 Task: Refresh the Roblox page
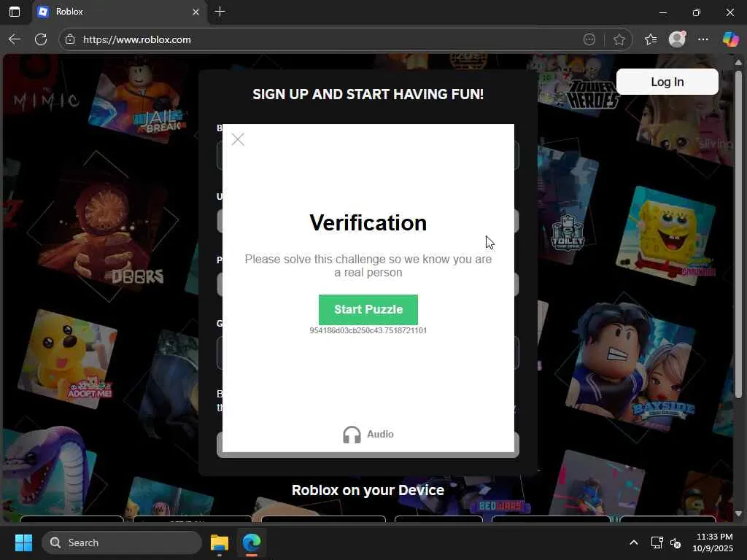pyautogui.click(x=41, y=39)
